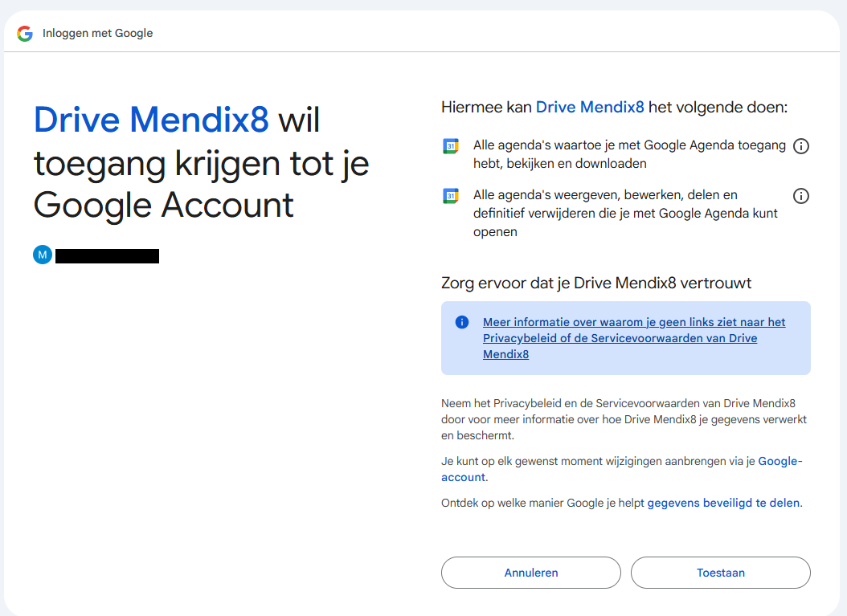
Task: Click the blue M account avatar
Action: (42, 255)
